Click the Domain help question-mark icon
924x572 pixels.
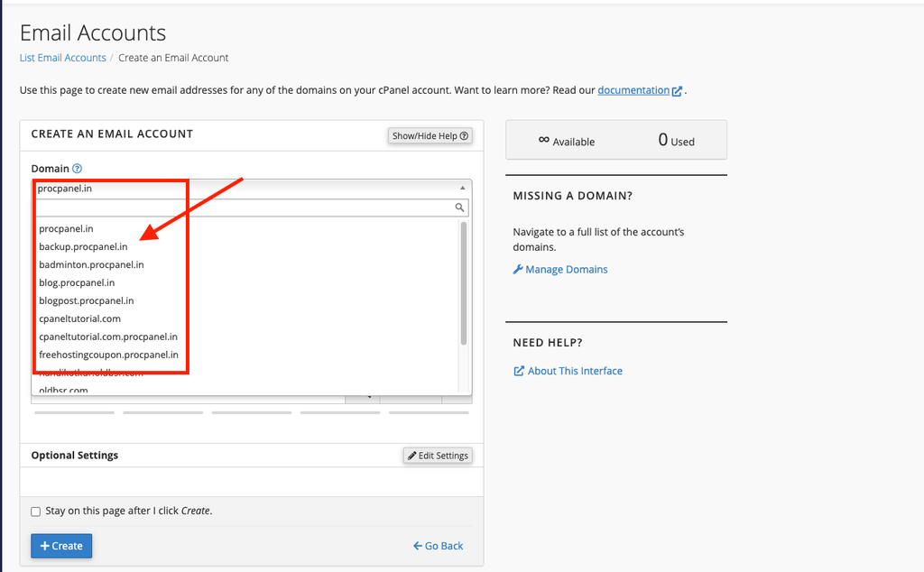tap(77, 169)
